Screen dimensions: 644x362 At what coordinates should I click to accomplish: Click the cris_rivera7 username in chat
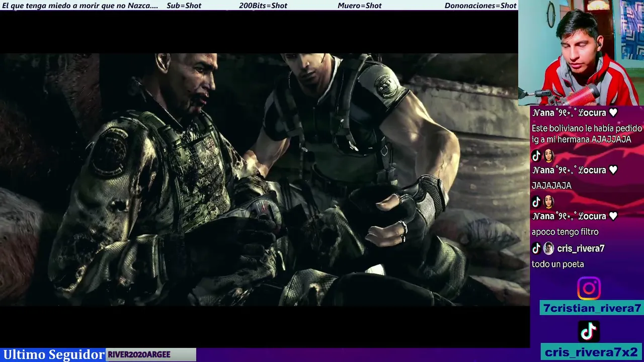coord(581,248)
